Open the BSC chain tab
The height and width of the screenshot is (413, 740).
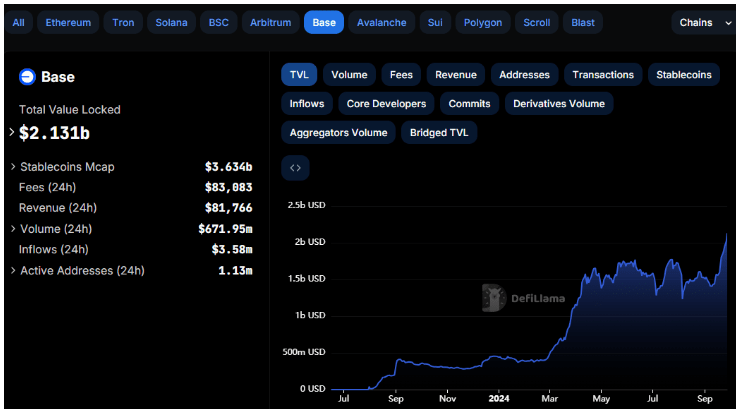pos(219,23)
